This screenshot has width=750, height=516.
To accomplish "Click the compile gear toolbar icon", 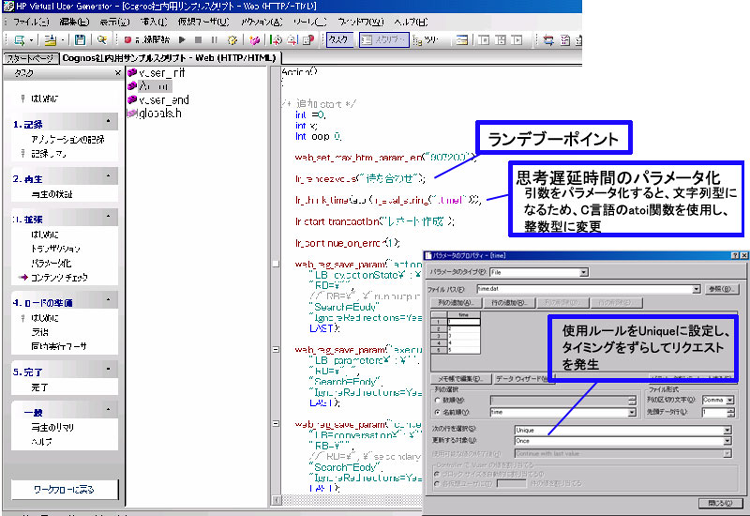I will 232,40.
